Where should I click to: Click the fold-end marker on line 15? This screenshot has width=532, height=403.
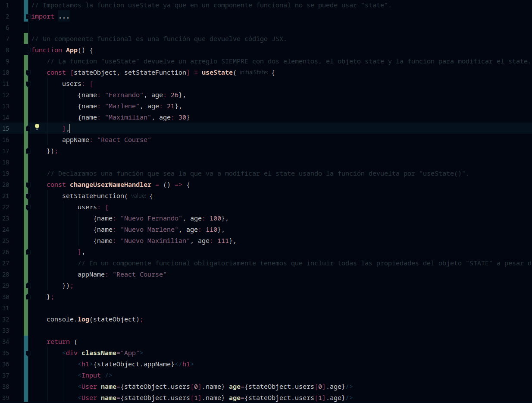(x=28, y=129)
